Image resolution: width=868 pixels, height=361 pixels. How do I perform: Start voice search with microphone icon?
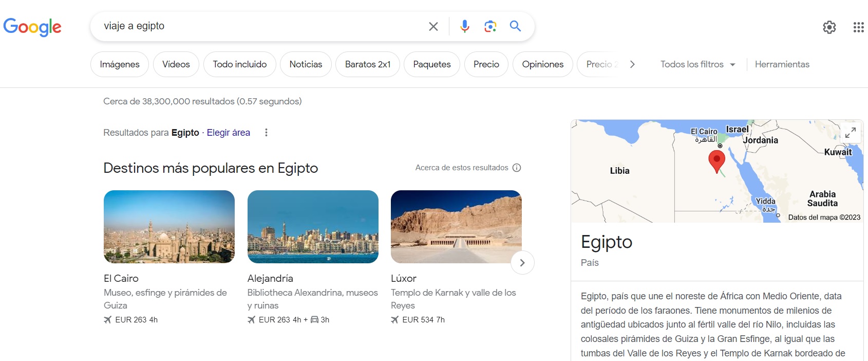point(465,26)
